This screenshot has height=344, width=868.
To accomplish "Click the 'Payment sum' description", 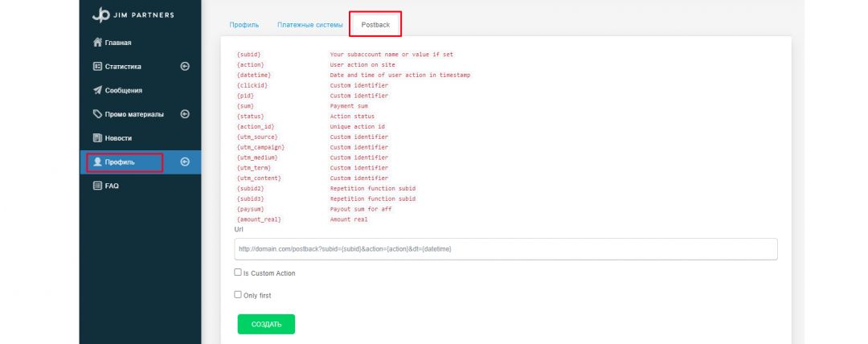I will coord(348,106).
